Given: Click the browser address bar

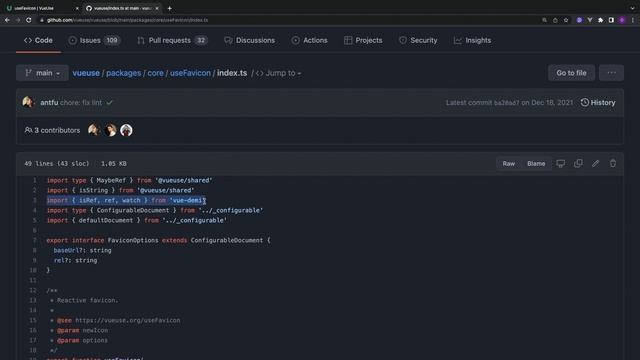Looking at the screenshot, I should tap(286, 20).
